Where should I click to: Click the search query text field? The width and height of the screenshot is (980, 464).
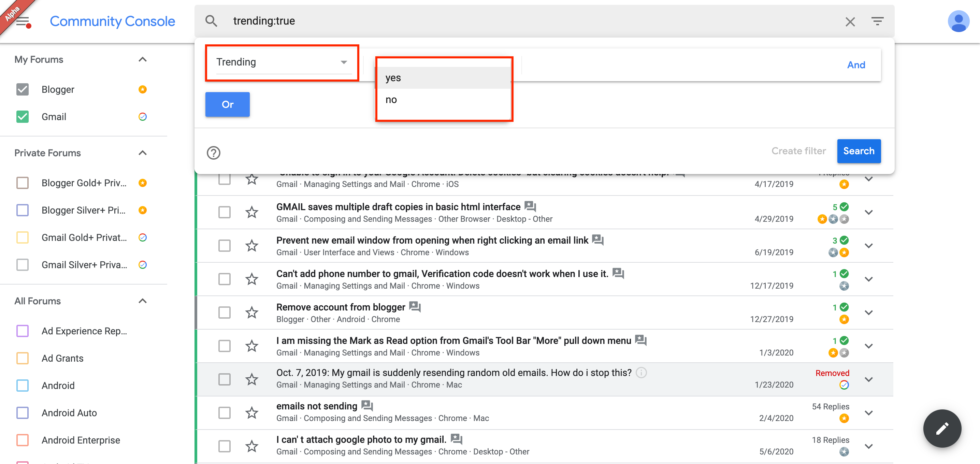pyautogui.click(x=533, y=21)
